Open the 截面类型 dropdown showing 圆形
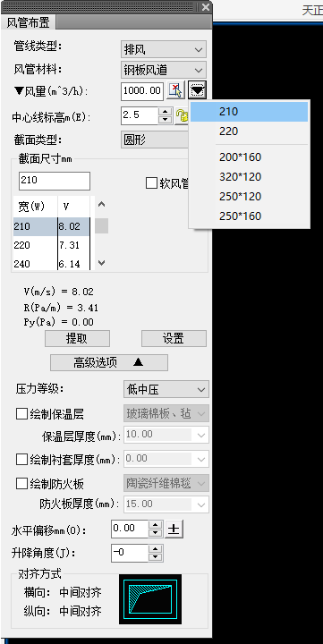 tap(156, 140)
